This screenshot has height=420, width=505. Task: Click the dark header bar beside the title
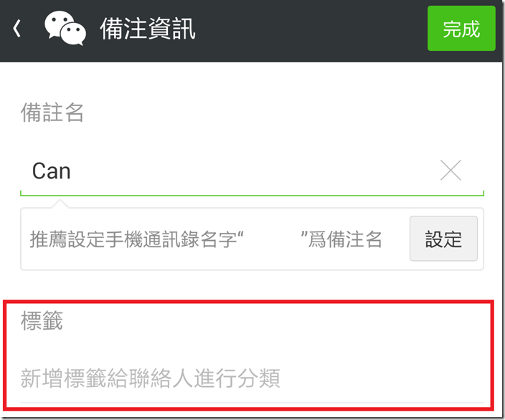click(x=311, y=29)
